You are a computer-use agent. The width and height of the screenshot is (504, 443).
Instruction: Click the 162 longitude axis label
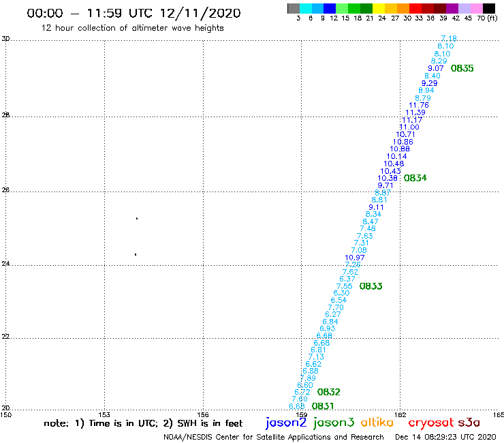(x=400, y=414)
